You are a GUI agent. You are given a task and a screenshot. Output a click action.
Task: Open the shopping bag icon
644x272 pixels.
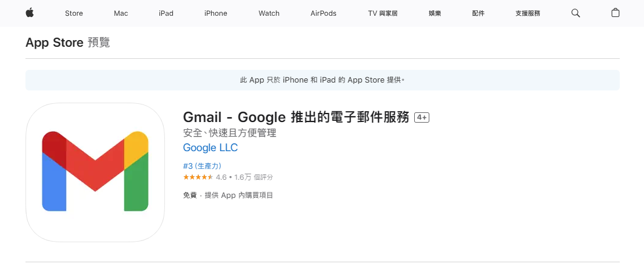615,13
